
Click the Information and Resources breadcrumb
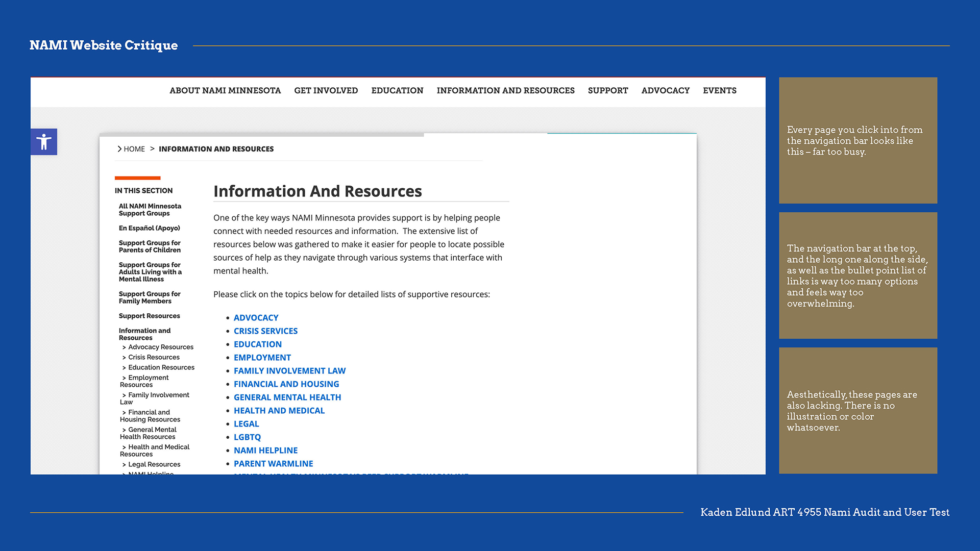[x=216, y=149]
